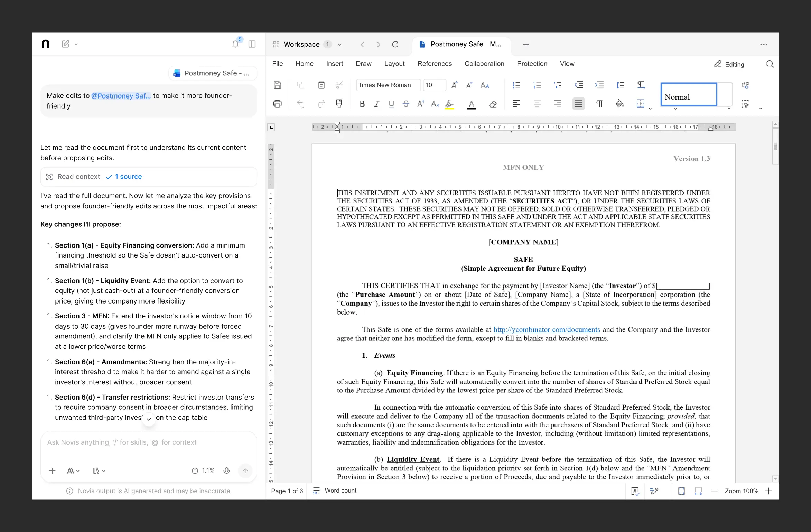
Task: Click the Undo arrow icon
Action: pos(301,104)
